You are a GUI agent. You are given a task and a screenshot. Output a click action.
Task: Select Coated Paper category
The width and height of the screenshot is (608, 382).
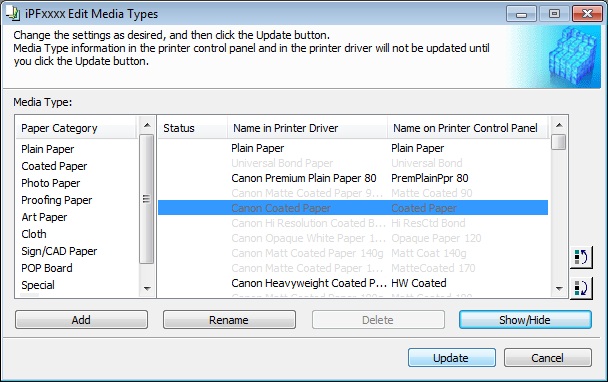coord(54,166)
